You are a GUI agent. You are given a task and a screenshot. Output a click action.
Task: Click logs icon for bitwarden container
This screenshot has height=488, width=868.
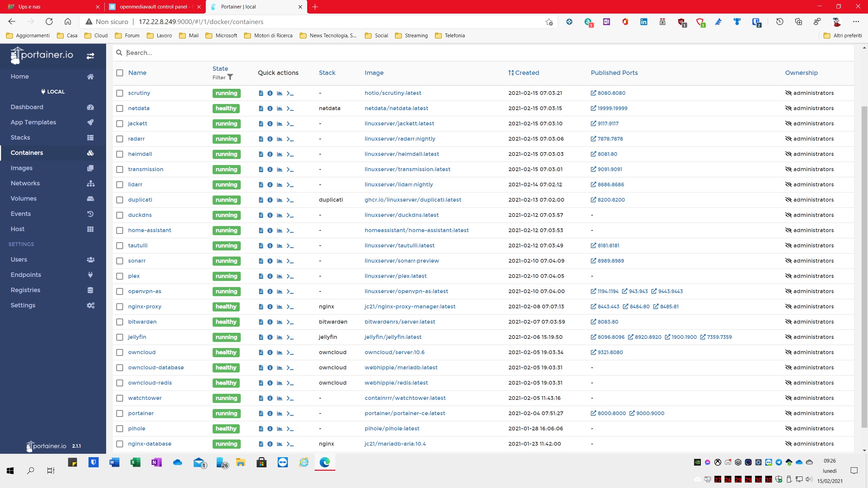(x=261, y=322)
